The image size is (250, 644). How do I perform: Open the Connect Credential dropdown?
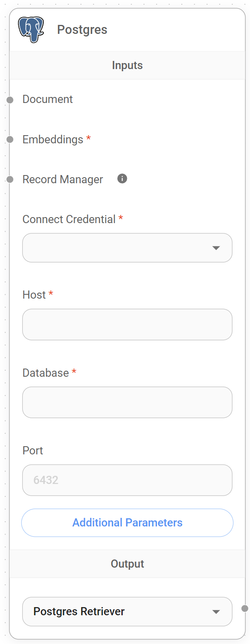pos(127,248)
